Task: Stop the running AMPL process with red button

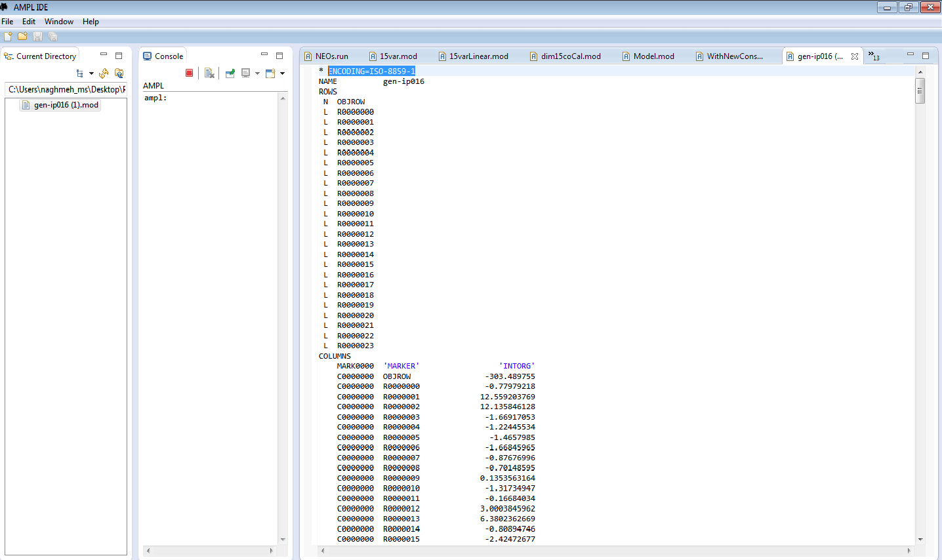Action: pos(189,73)
